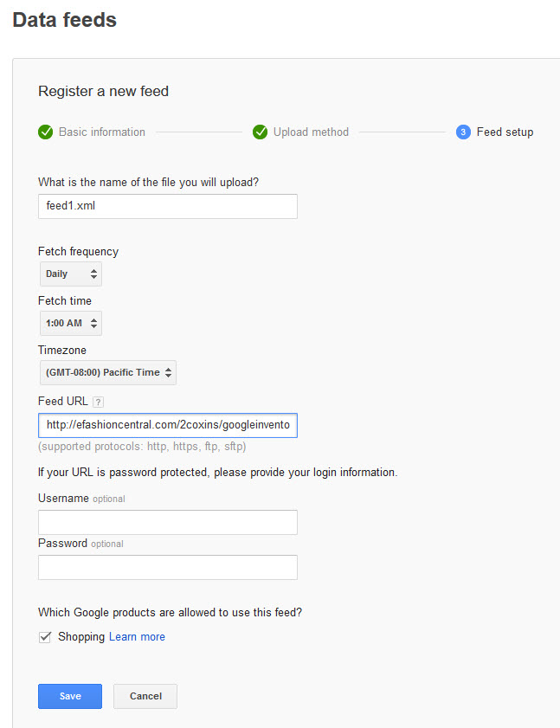Go to the Upload method step

click(x=311, y=132)
